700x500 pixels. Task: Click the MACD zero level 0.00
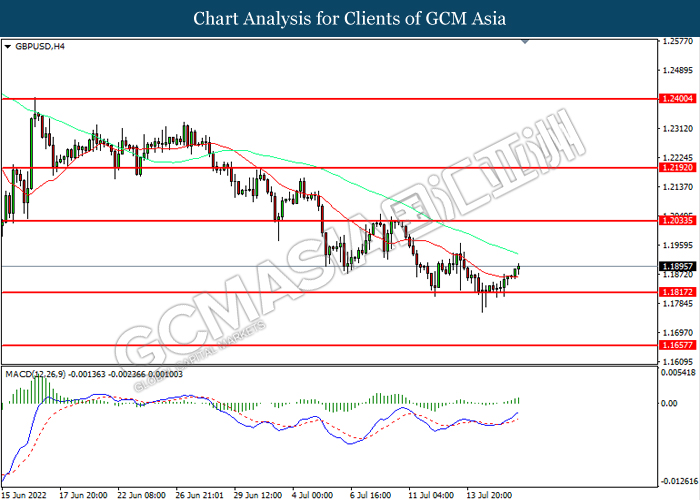coord(670,403)
